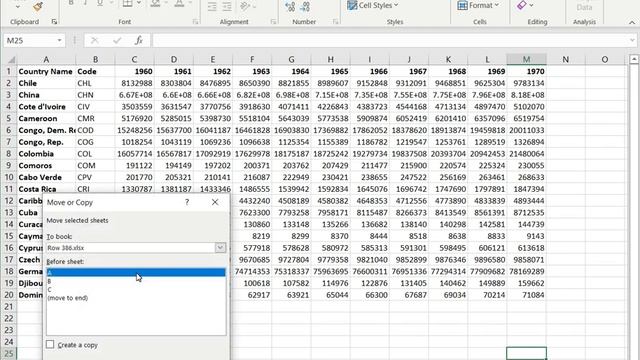Click the China cell
This screenshot has width=640, height=360.
(46, 95)
